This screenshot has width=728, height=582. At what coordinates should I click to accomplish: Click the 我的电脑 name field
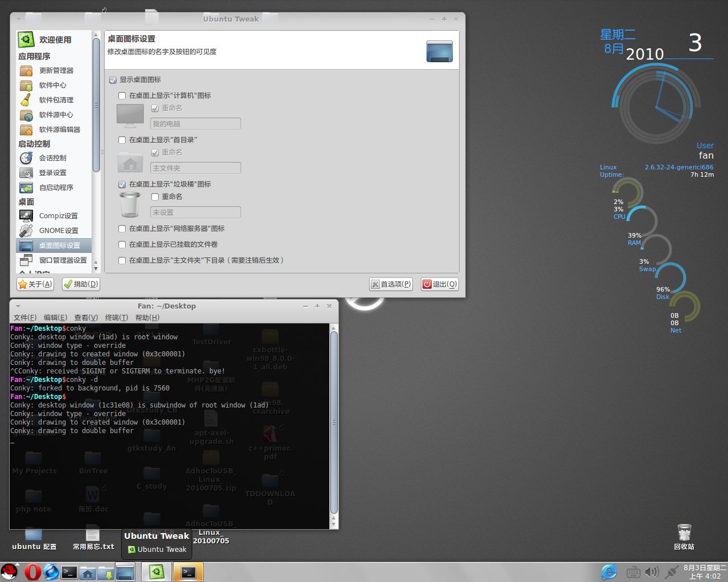click(196, 124)
